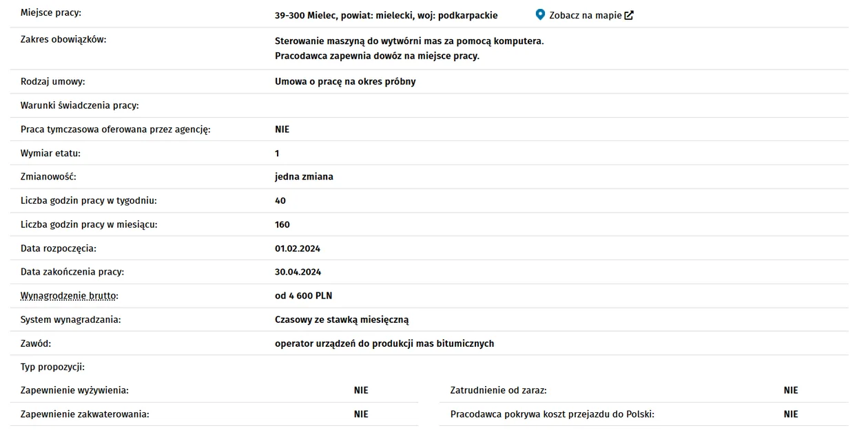Click the blue map pin icon
Screen dimensions: 868x448
pyautogui.click(x=540, y=15)
